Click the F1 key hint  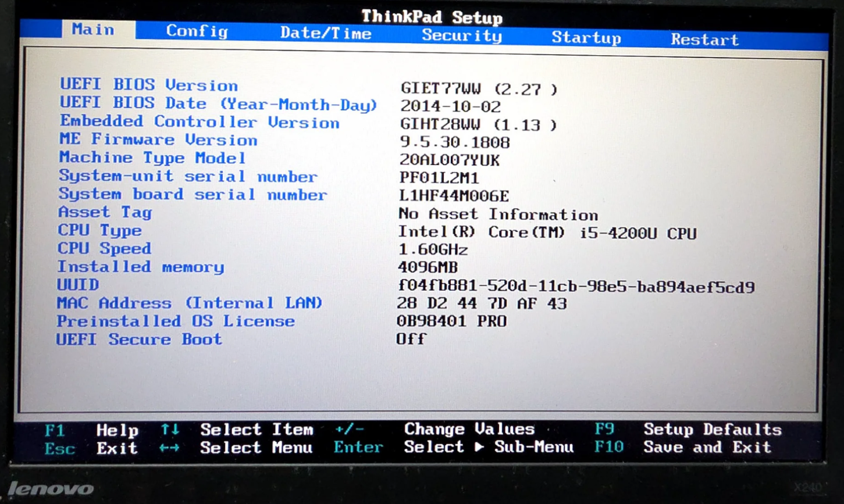click(55, 430)
